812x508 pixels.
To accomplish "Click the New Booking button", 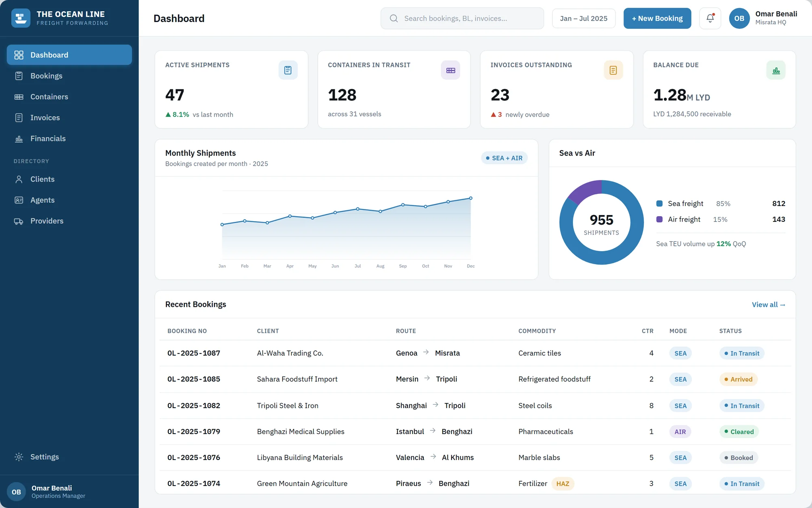I will [657, 18].
